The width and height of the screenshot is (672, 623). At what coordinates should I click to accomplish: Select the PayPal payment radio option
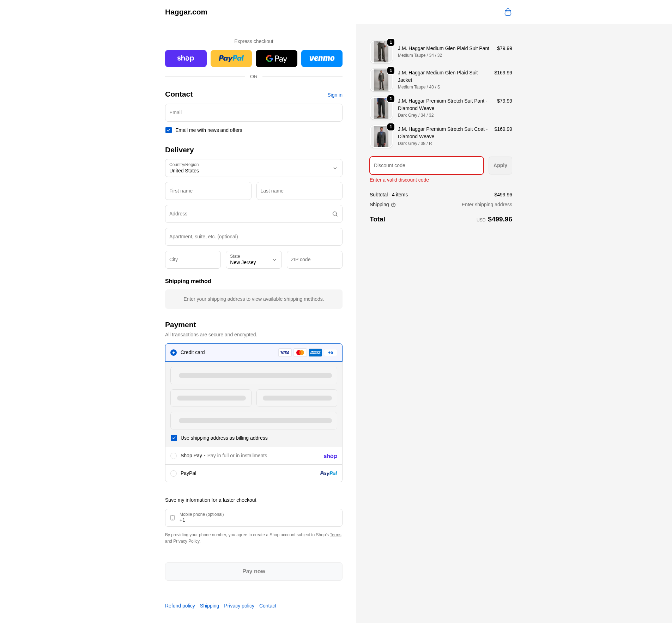click(174, 474)
